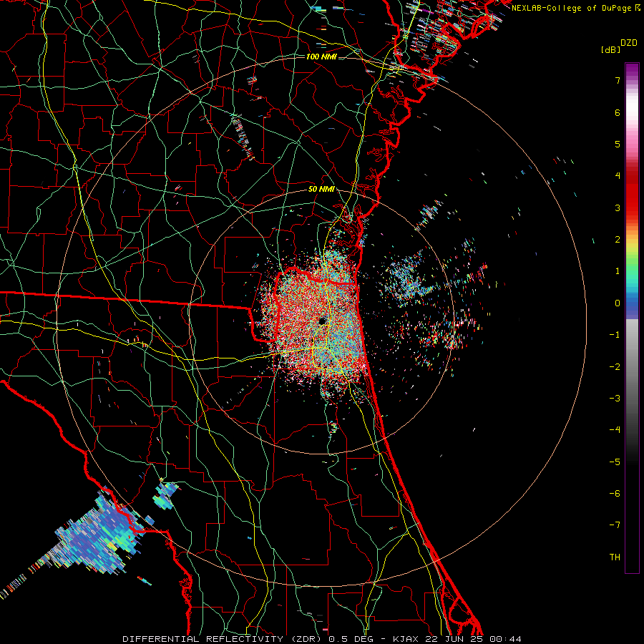The image size is (644, 644).
Task: Click the DZD legend title
Action: [629, 43]
